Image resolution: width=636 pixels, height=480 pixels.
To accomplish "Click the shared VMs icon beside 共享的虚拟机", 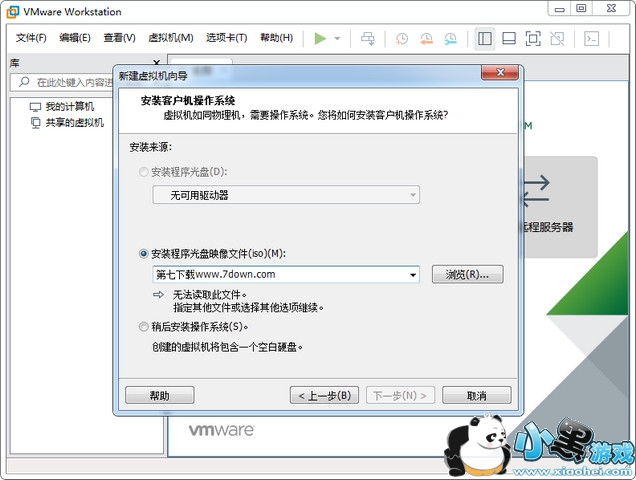I will [36, 123].
